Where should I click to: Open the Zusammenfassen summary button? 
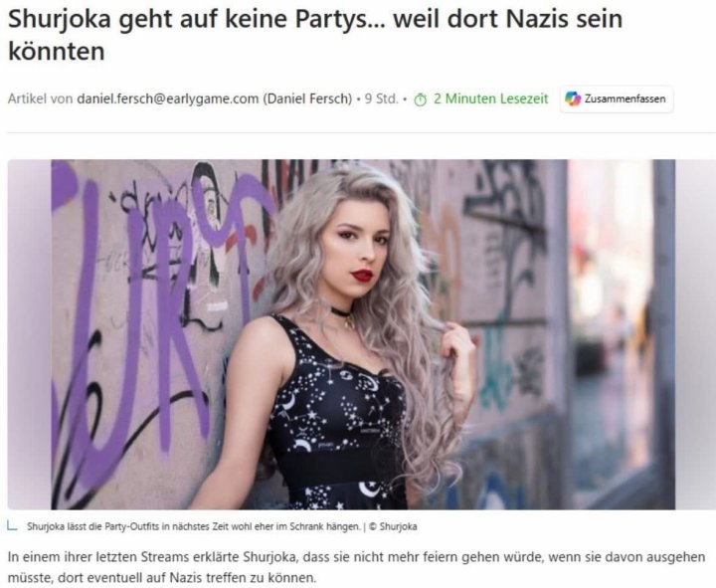617,98
